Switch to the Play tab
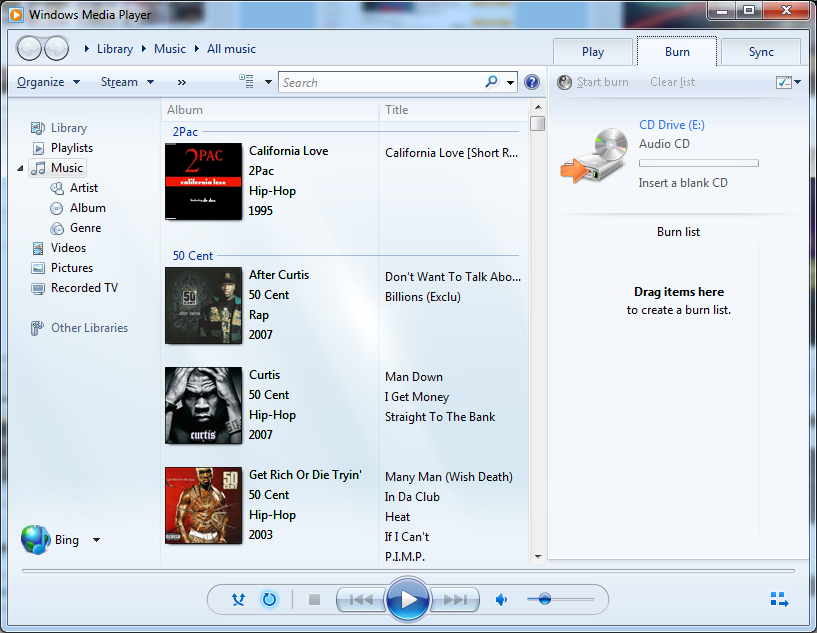 (593, 52)
